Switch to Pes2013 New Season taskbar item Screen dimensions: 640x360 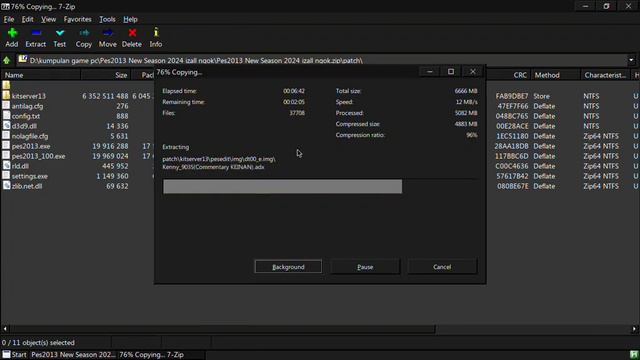(73, 355)
